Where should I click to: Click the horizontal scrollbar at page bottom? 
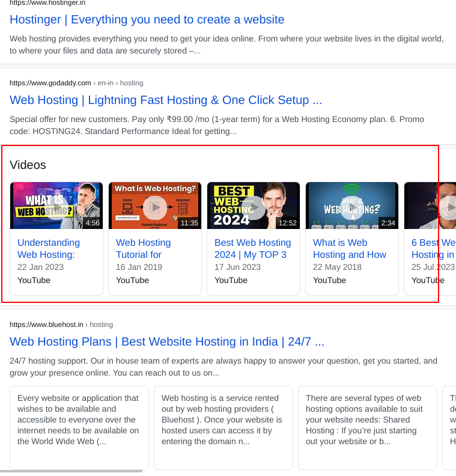(x=71, y=471)
